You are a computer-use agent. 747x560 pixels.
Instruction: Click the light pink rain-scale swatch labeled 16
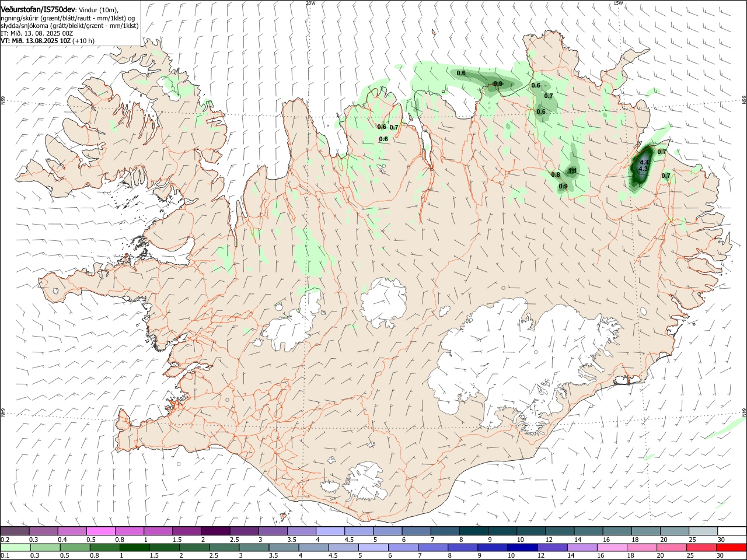[612, 547]
